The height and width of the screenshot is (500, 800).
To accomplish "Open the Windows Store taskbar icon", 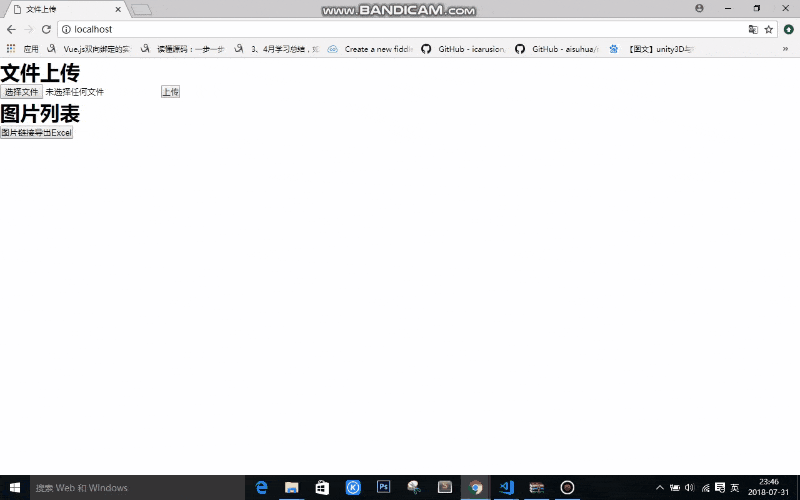I will [x=322, y=488].
